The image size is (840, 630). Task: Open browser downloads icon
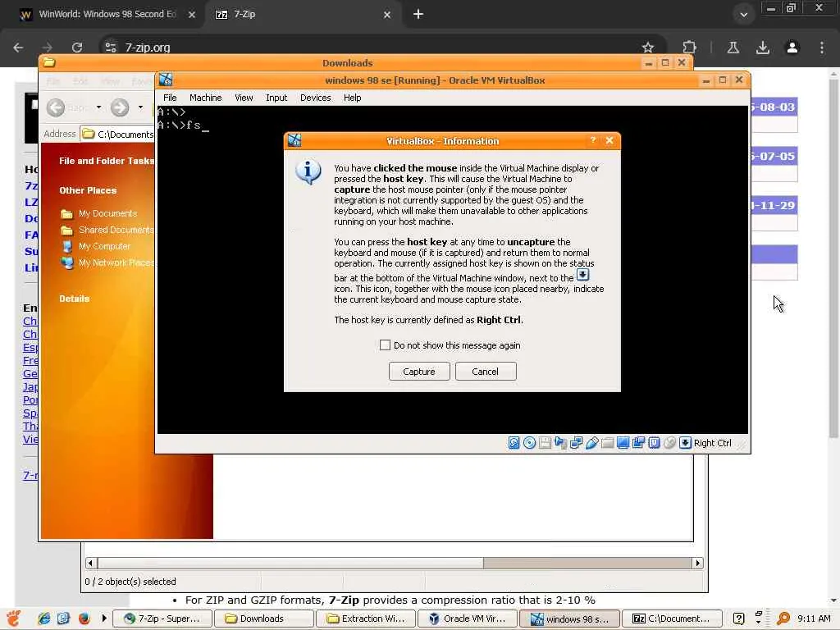(x=762, y=47)
